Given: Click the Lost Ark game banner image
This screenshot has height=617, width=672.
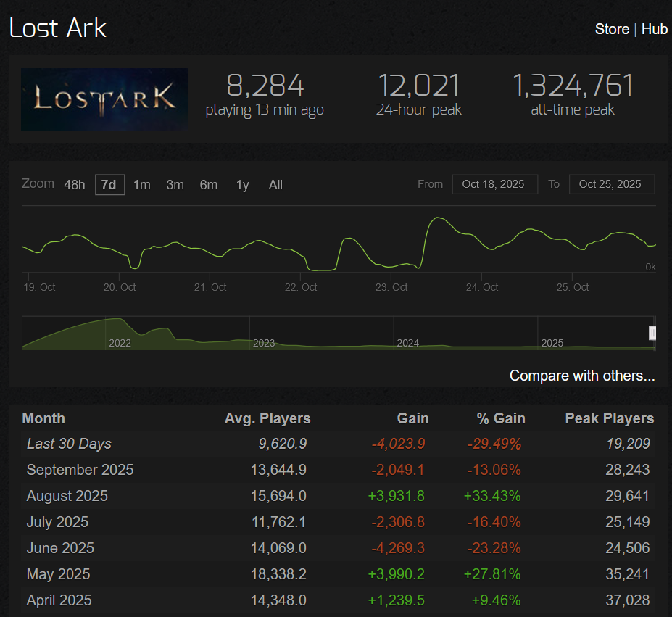Looking at the screenshot, I should pyautogui.click(x=104, y=99).
